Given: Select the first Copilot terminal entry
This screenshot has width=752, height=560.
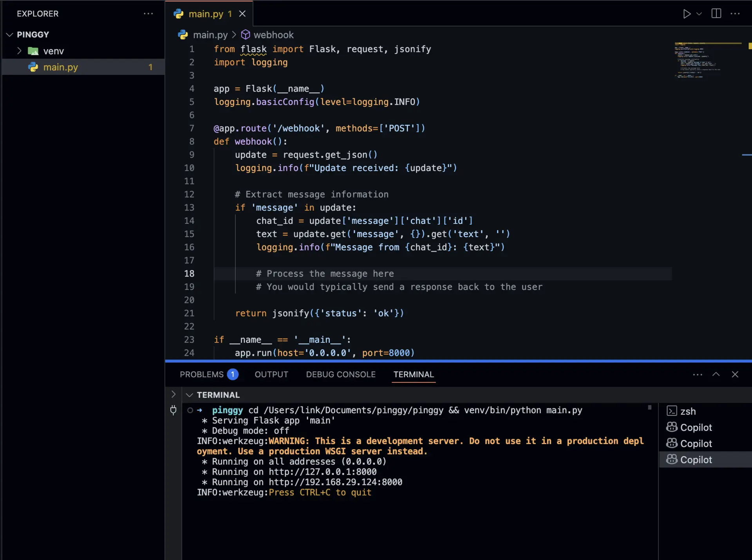Looking at the screenshot, I should pyautogui.click(x=705, y=427).
